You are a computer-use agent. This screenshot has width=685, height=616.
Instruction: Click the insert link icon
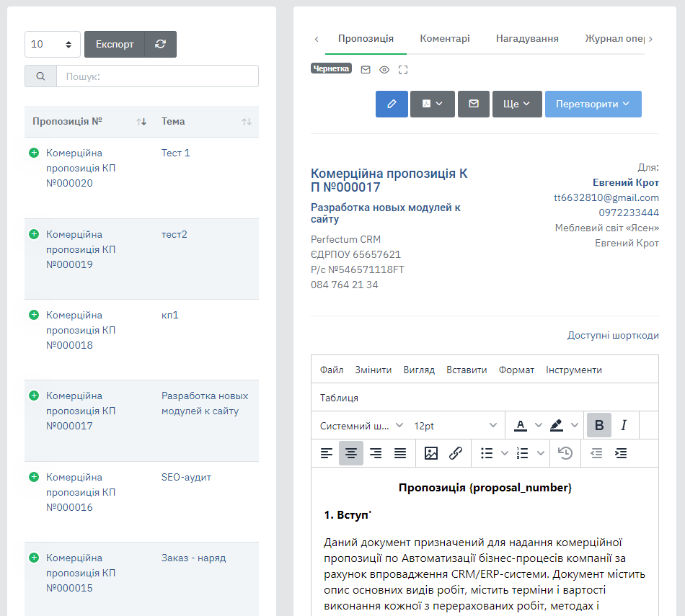coord(456,453)
